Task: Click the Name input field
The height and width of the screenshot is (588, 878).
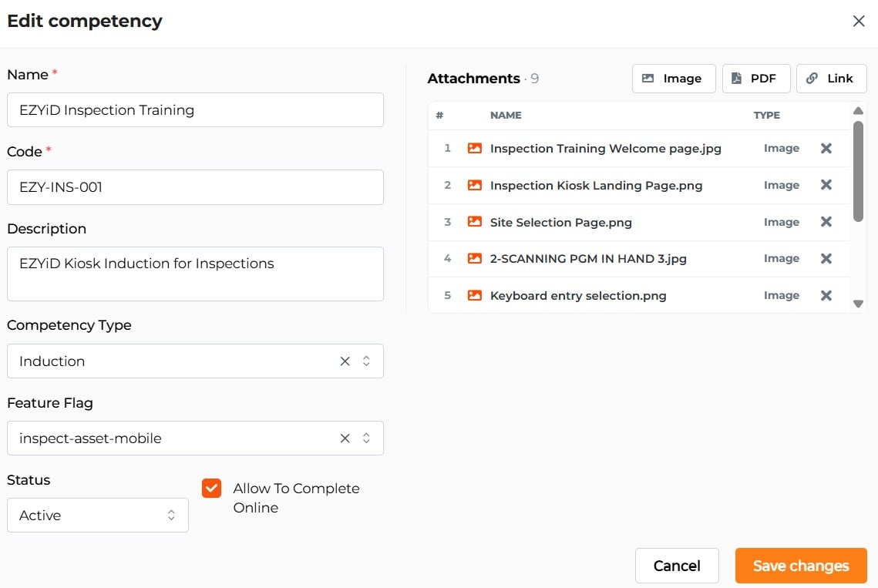Action: pyautogui.click(x=195, y=109)
